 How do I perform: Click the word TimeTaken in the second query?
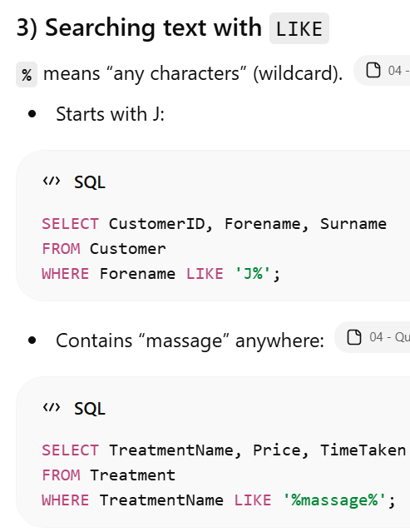pos(363,450)
